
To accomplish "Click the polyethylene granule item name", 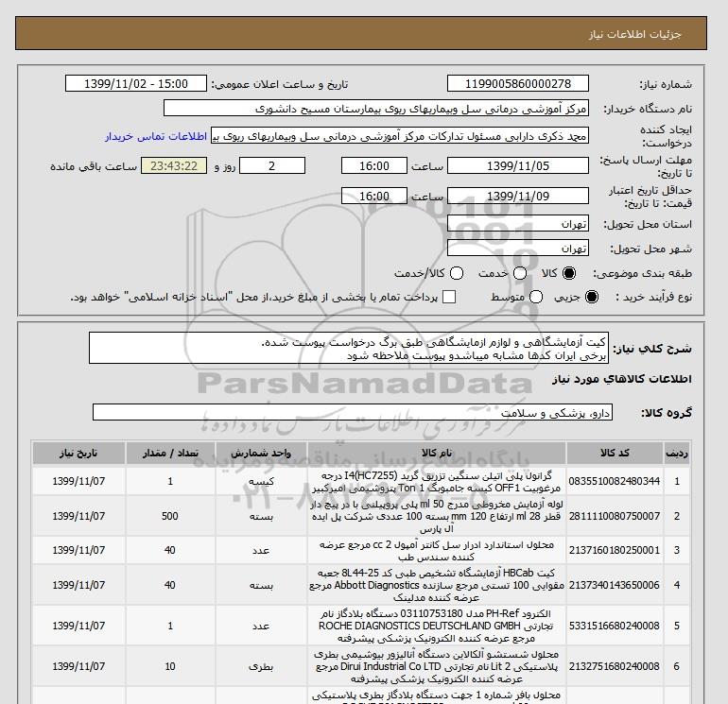I will point(437,482).
